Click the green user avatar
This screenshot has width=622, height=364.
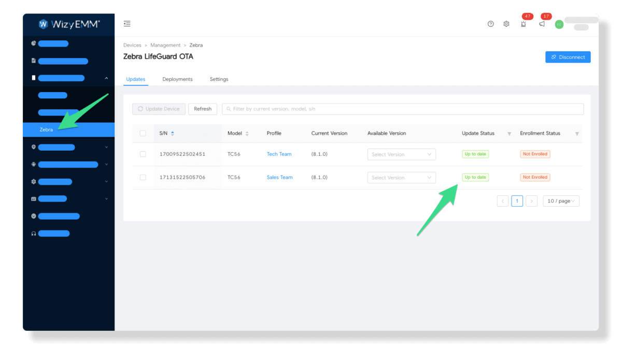[559, 24]
